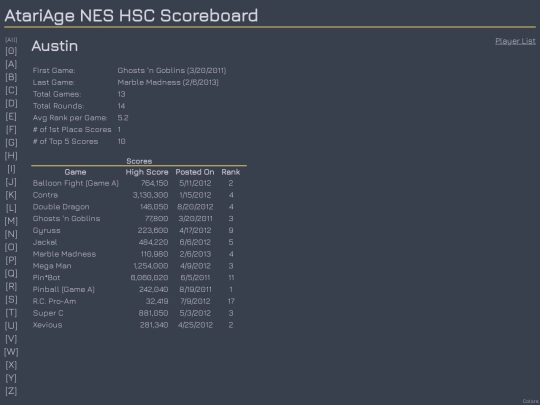This screenshot has height=405, width=540.
Task: Filter players by letter [I]
Action: [11, 169]
